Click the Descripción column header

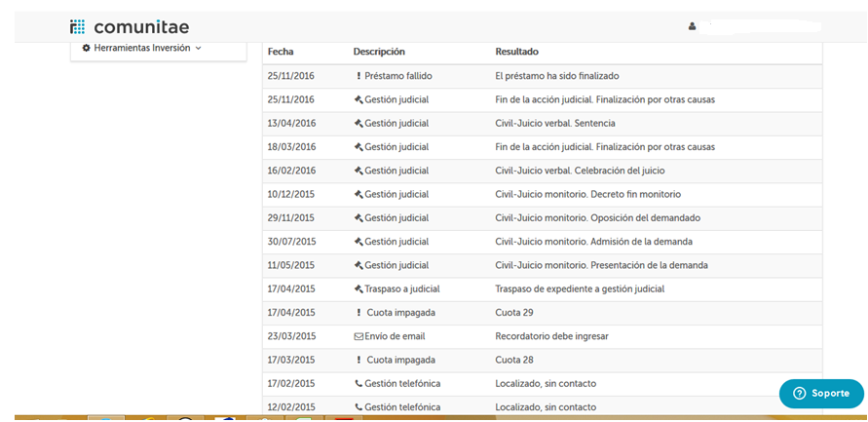(379, 52)
